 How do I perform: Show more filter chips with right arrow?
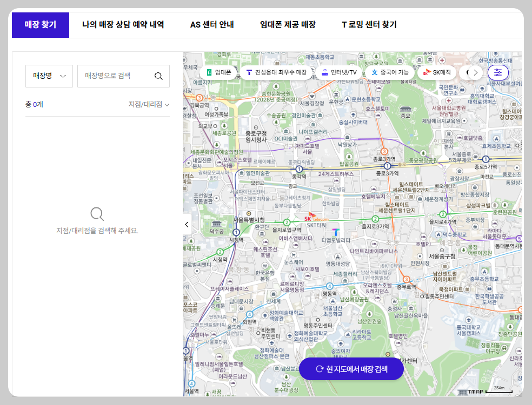(475, 72)
